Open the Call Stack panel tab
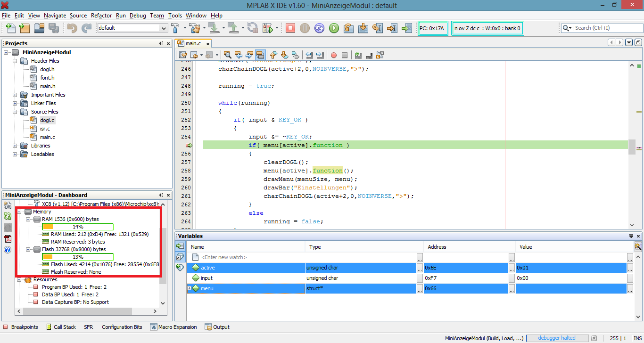 (x=61, y=327)
